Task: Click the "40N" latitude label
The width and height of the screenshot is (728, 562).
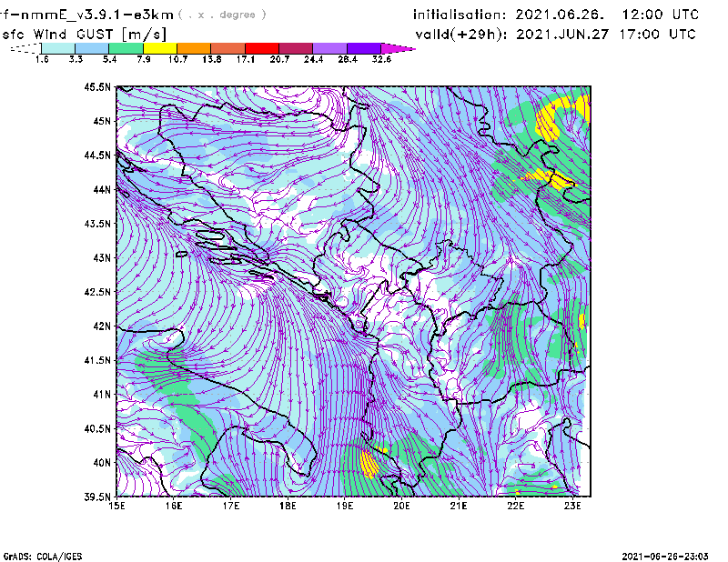Action: [102, 463]
